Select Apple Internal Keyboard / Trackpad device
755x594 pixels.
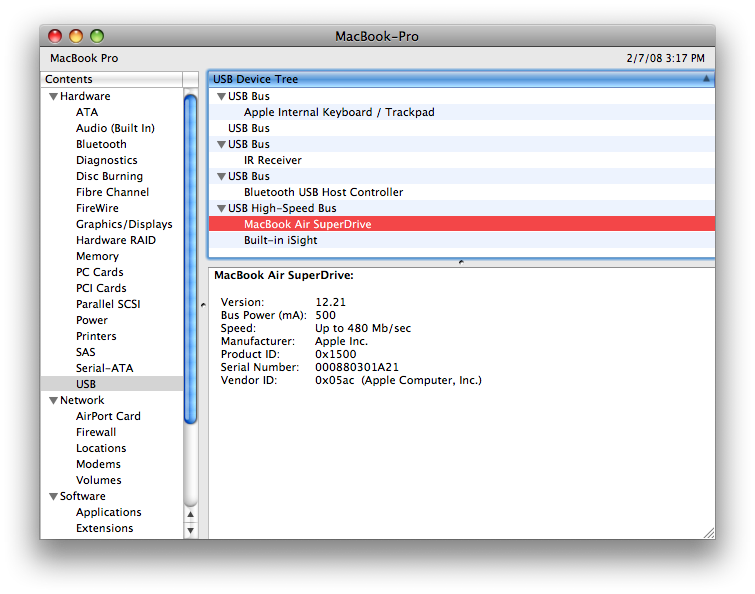click(461, 112)
